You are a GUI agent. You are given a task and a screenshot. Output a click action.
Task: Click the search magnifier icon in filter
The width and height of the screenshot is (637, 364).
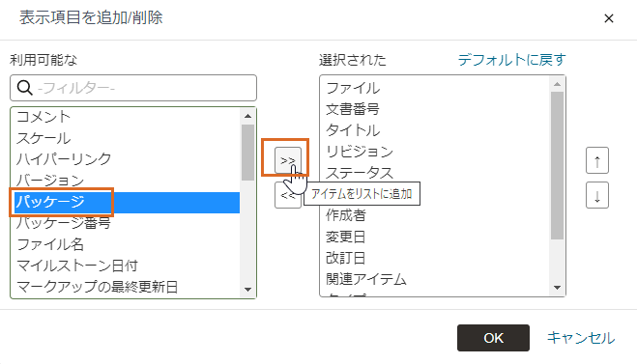coord(24,88)
